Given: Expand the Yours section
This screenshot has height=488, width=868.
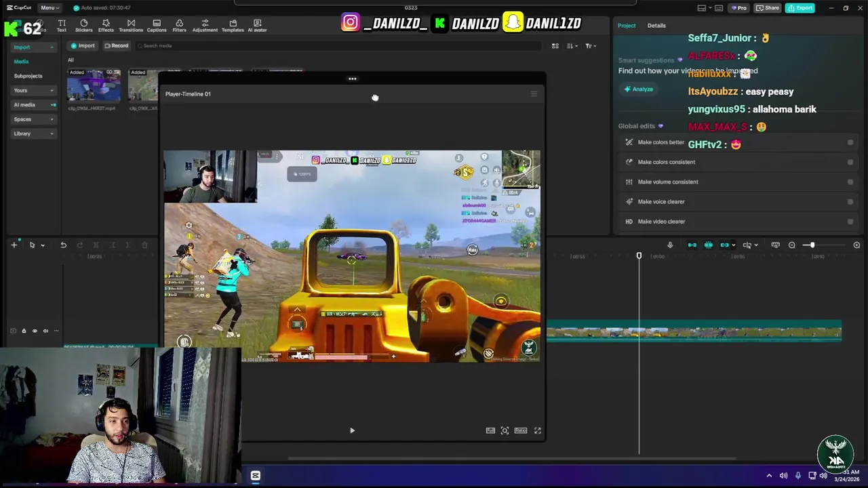Looking at the screenshot, I should coord(33,90).
